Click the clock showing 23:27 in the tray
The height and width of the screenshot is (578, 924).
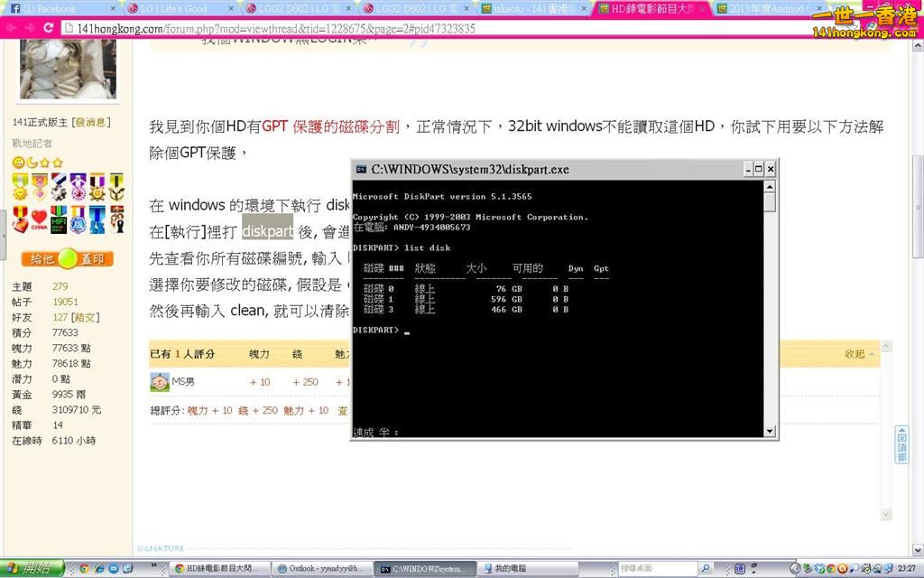point(905,570)
